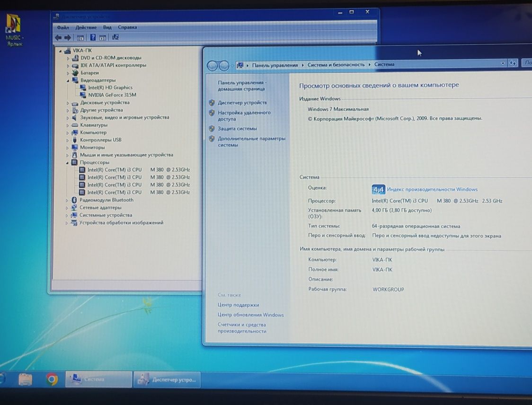Click the Клавиатуры category icon
The height and width of the screenshot is (405, 532).
[x=75, y=125]
